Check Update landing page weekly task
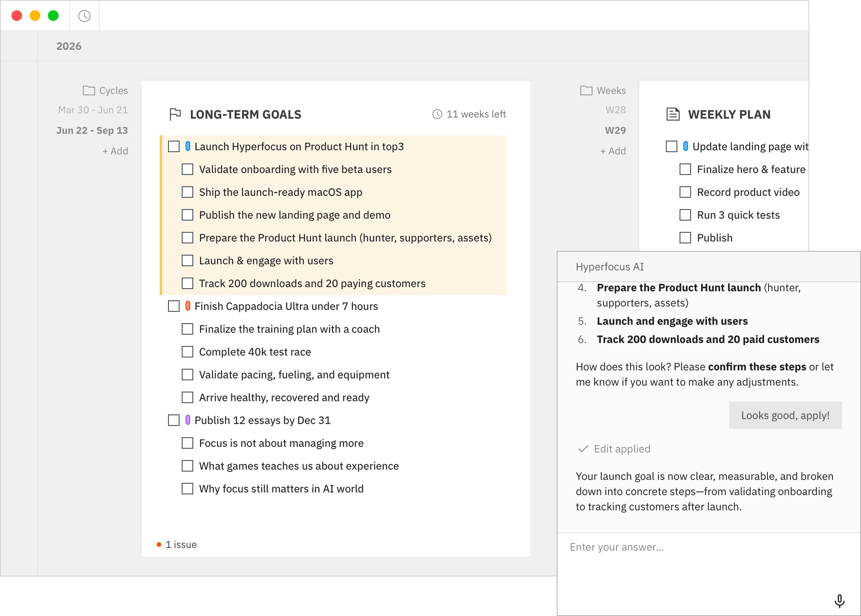This screenshot has width=861, height=616. coord(672,146)
